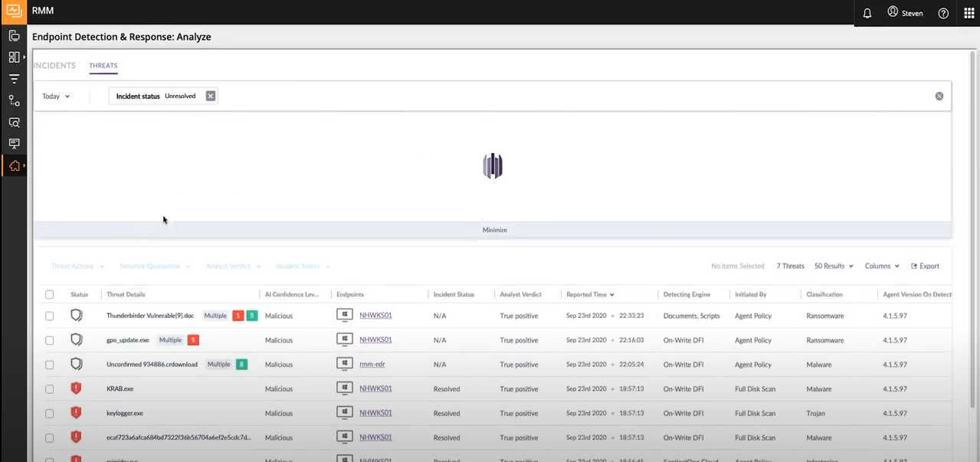Viewport: 980px width, 462px height.
Task: Select the filter icon in the left sidebar
Action: pos(14,78)
